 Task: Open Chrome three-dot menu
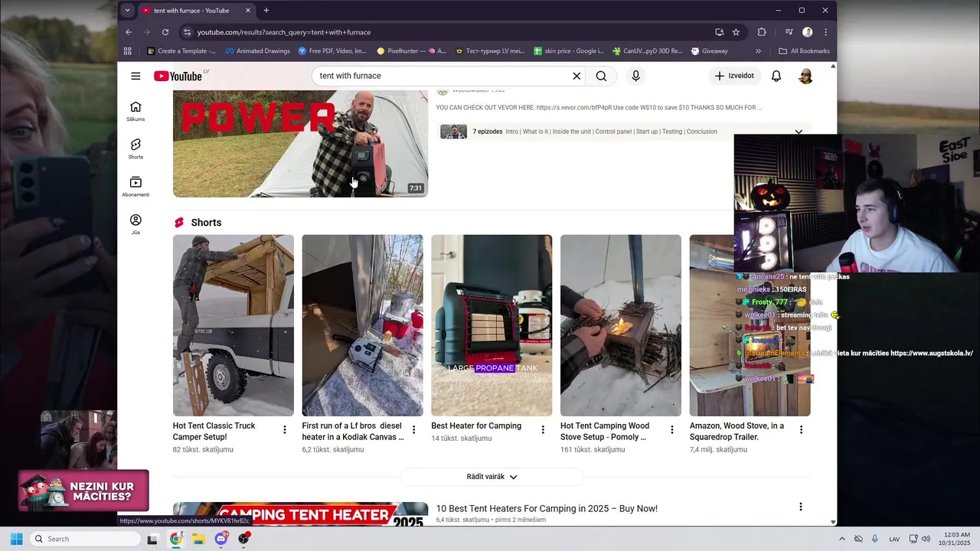pos(825,32)
